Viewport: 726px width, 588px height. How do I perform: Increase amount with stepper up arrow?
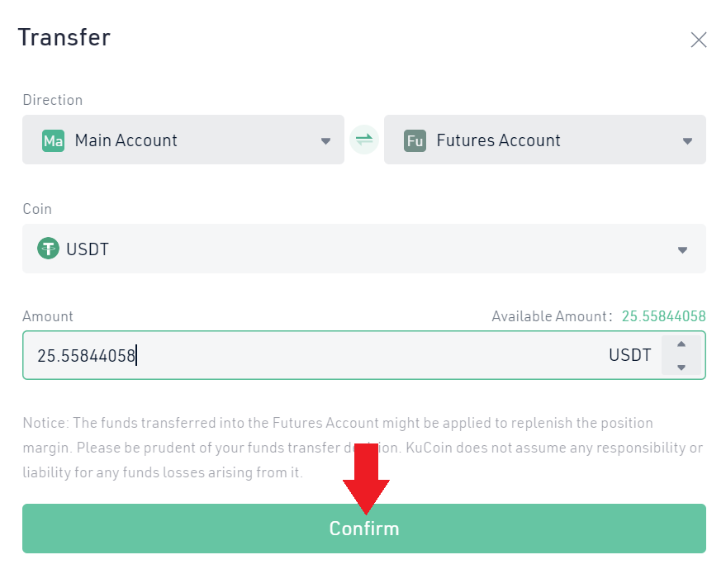pyautogui.click(x=681, y=344)
